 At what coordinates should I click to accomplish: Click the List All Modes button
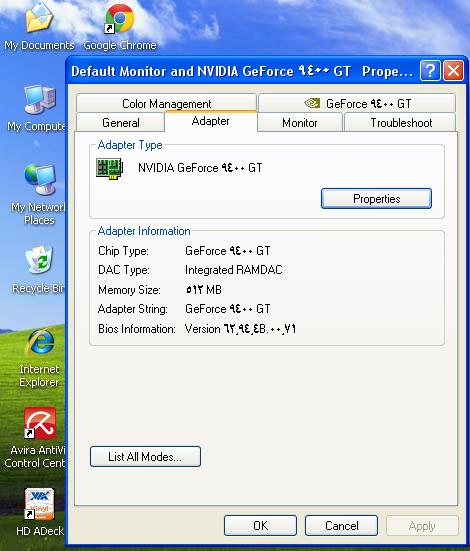coord(145,456)
